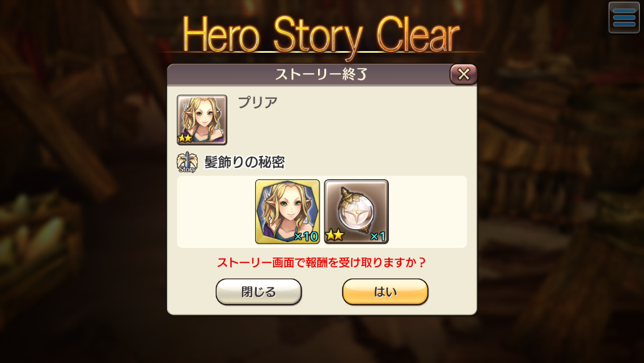Tap the crystal orb reward icon
The width and height of the screenshot is (644, 363).
click(x=356, y=212)
